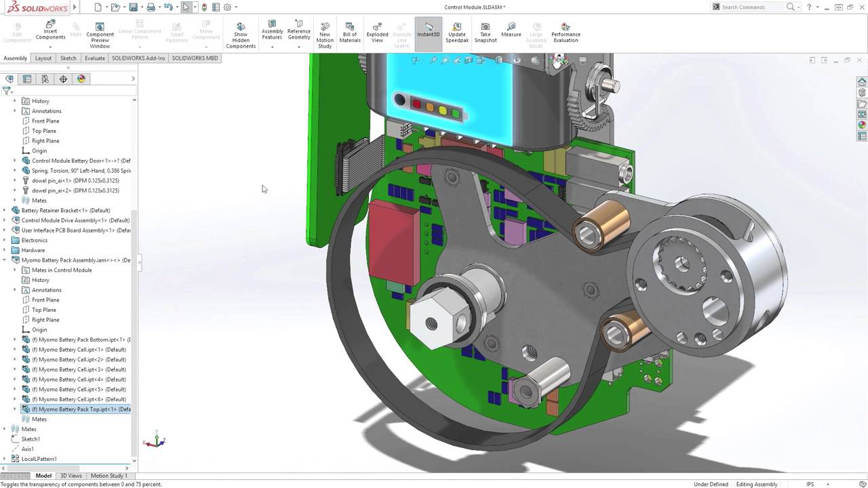Switch to the Layout tab
Image resolution: width=868 pixels, height=488 pixels.
coord(43,58)
